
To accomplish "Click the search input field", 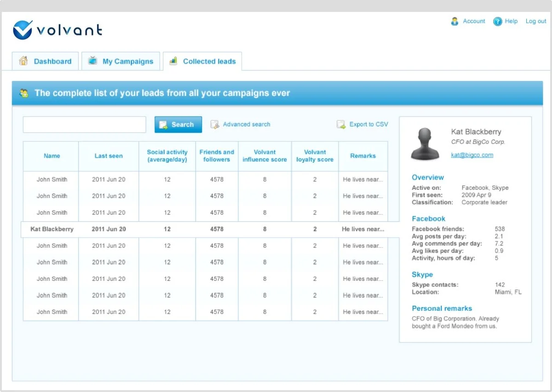I will tap(84, 124).
